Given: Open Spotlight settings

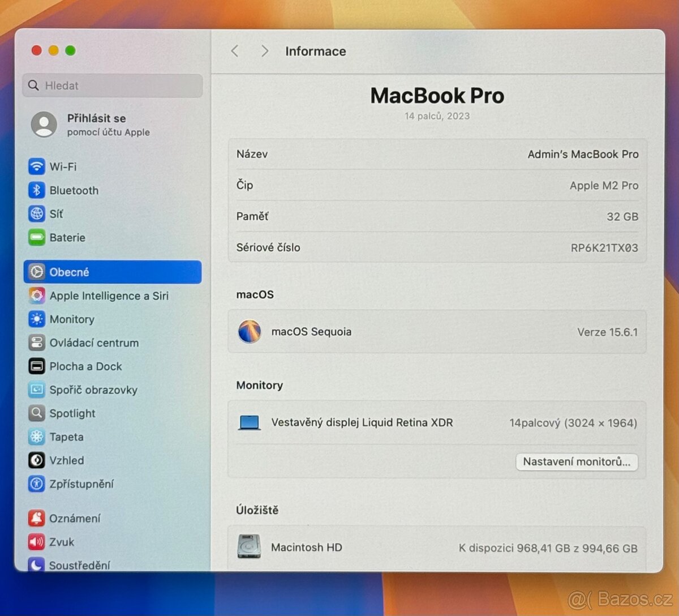Looking at the screenshot, I should tap(72, 413).
